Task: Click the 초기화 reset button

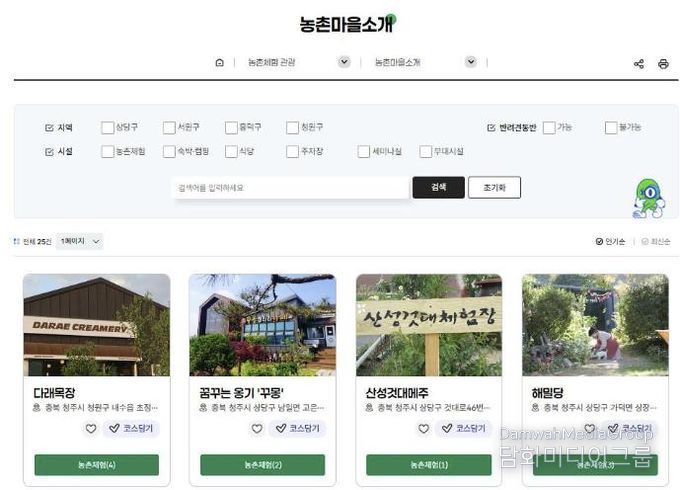Action: pos(494,187)
